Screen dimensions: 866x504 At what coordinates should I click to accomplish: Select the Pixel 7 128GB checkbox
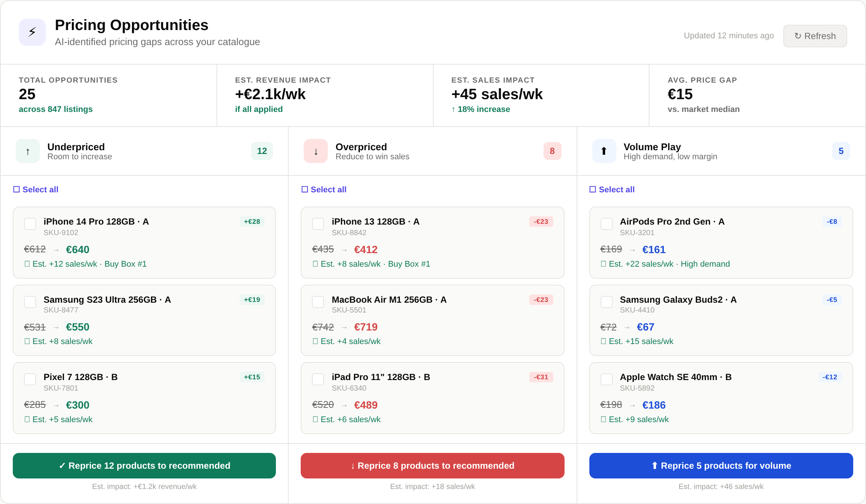[x=30, y=379]
